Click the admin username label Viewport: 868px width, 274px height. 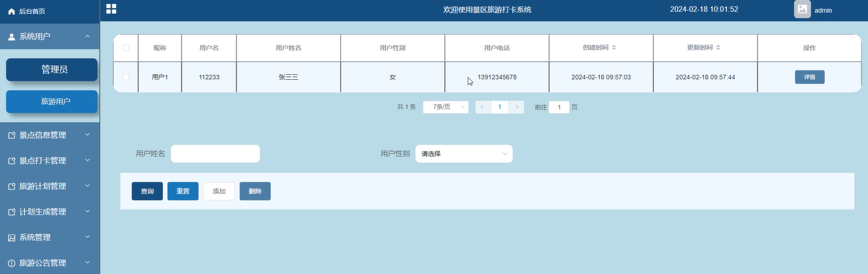(x=823, y=10)
